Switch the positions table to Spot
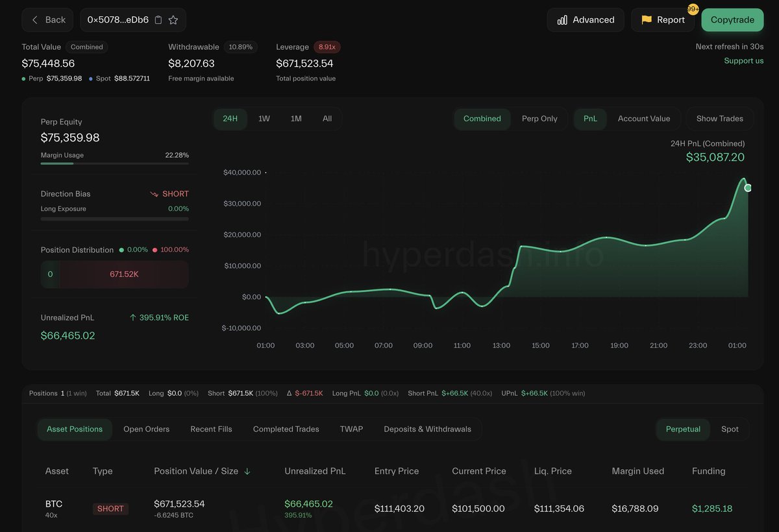Viewport: 779px width, 532px height. (730, 429)
